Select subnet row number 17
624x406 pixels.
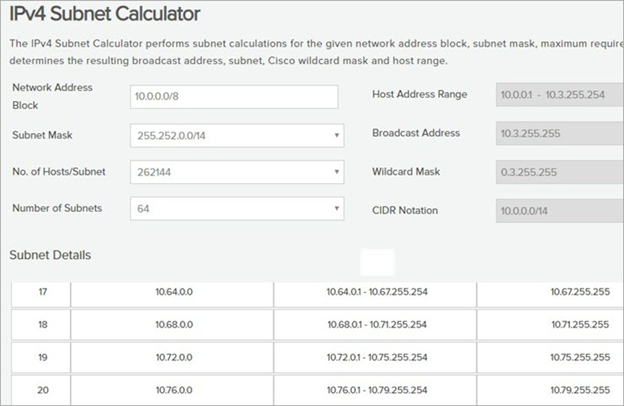pyautogui.click(x=41, y=293)
